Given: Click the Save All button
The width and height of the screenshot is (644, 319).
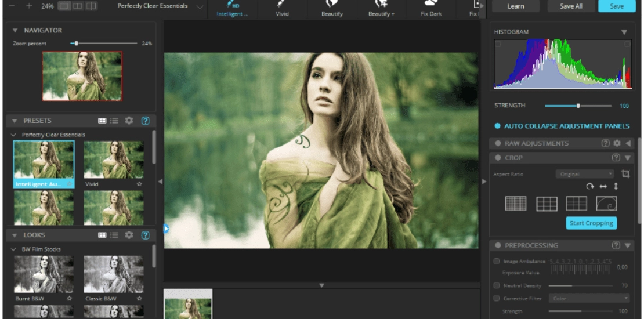Looking at the screenshot, I should click(571, 6).
